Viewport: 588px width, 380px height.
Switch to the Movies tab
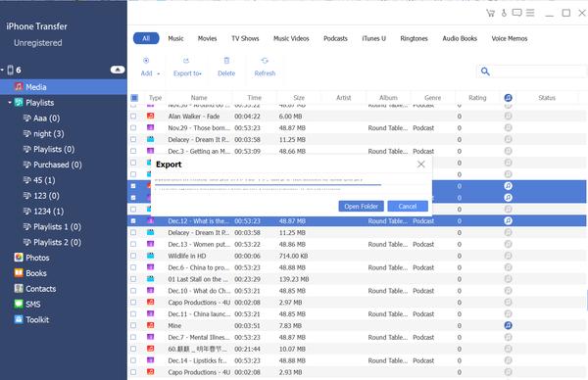click(208, 38)
